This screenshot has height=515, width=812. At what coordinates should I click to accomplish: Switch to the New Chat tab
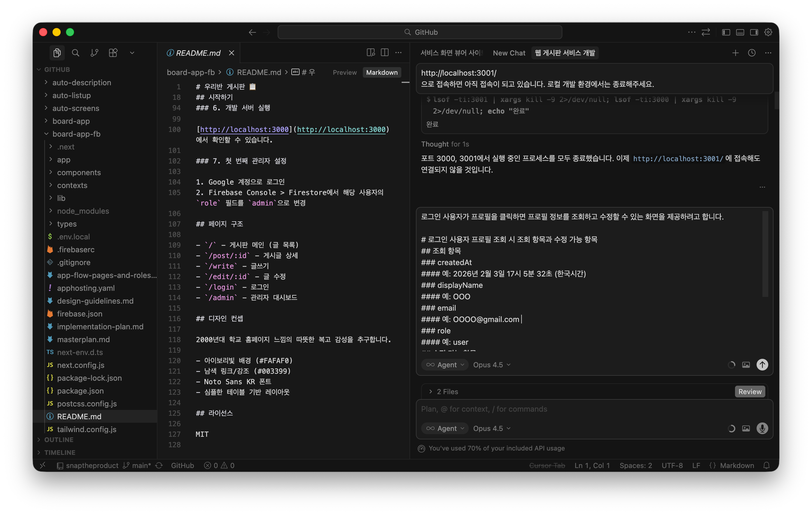tap(509, 53)
